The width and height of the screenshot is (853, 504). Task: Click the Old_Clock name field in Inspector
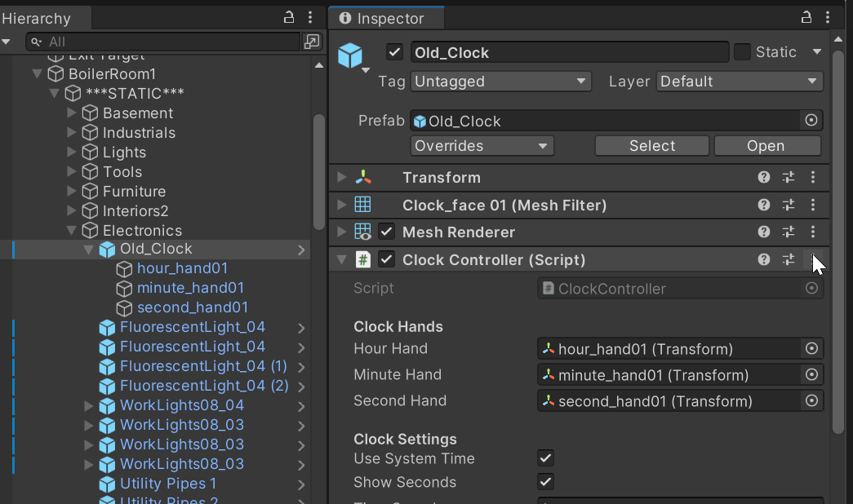[570, 52]
